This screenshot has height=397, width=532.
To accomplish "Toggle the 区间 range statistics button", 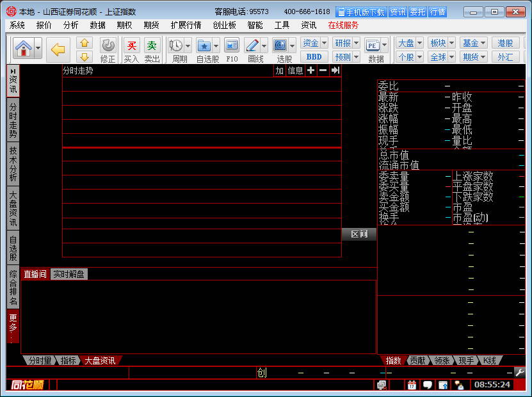I will (x=359, y=234).
